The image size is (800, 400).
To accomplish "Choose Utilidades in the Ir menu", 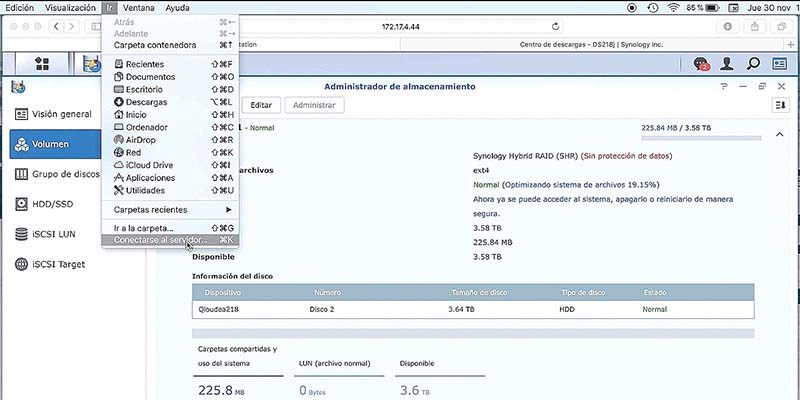I will click(x=170, y=190).
